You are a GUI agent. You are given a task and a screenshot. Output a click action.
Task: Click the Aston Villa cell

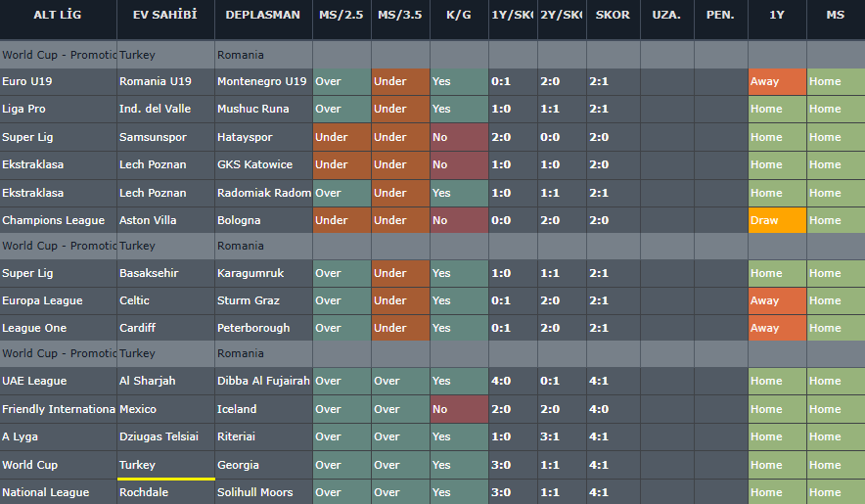pos(165,220)
